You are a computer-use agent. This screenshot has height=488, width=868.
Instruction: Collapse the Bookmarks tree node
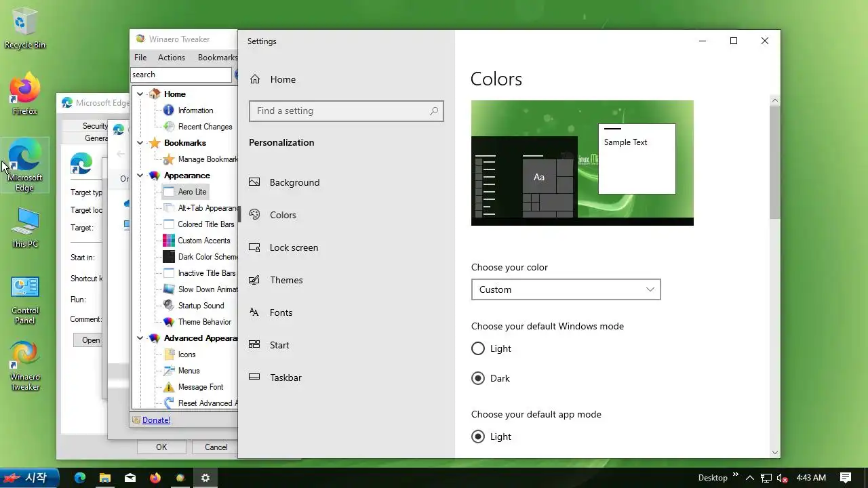[x=140, y=143]
